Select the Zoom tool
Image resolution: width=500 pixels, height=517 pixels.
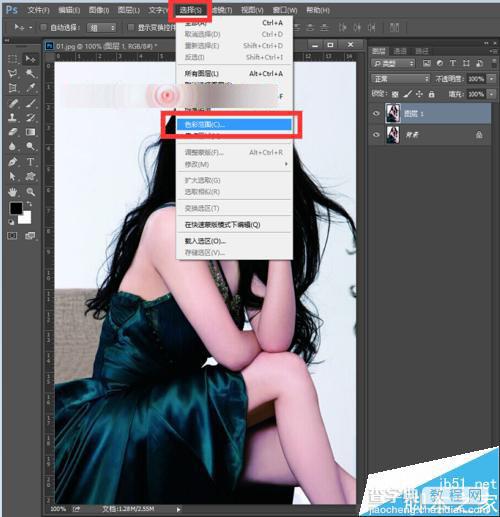30,192
